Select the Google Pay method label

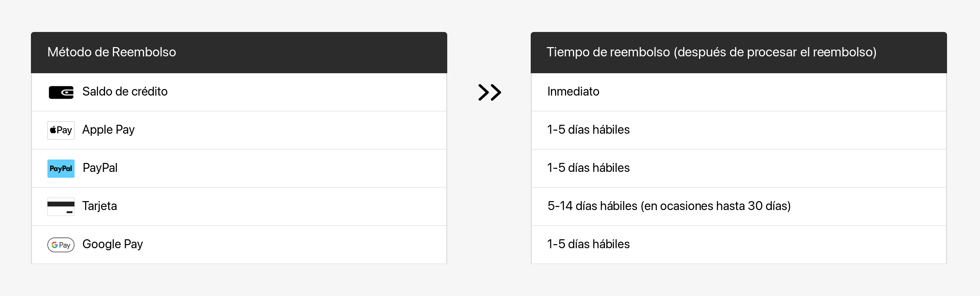(113, 244)
